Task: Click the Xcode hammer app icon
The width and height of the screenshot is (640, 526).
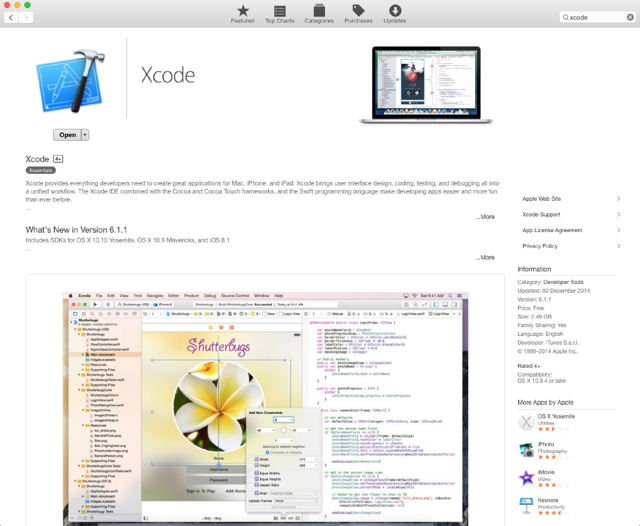Action: 70,81
